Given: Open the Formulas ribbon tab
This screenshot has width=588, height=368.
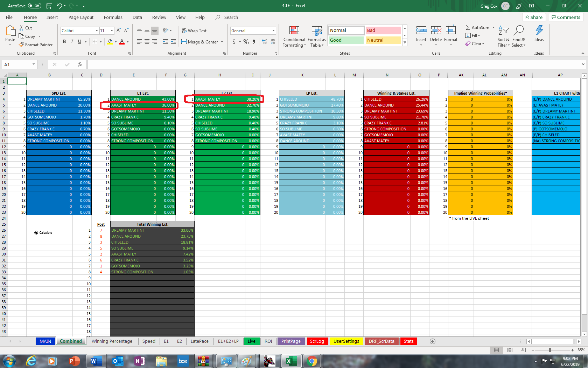Looking at the screenshot, I should click(113, 18).
